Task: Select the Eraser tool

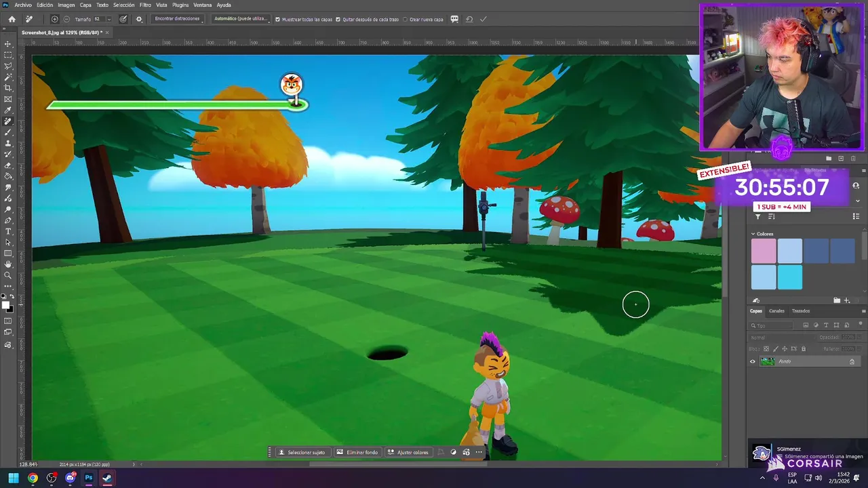Action: point(8,165)
